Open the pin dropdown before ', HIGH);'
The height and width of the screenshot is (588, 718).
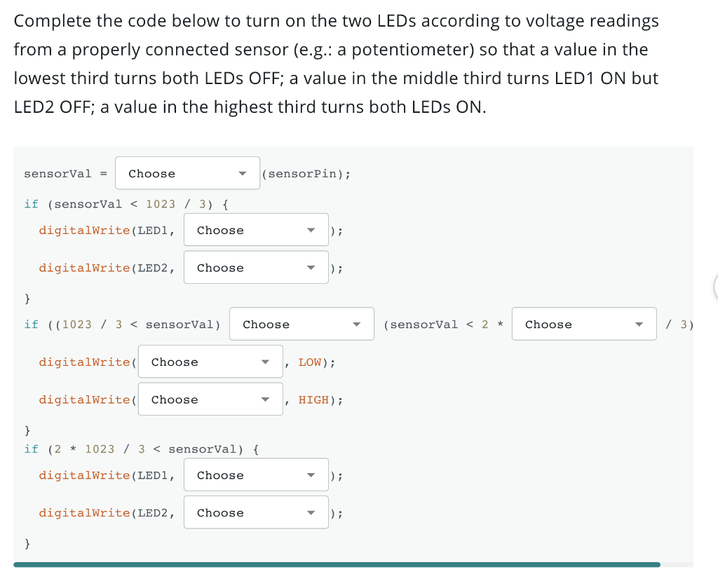210,399
